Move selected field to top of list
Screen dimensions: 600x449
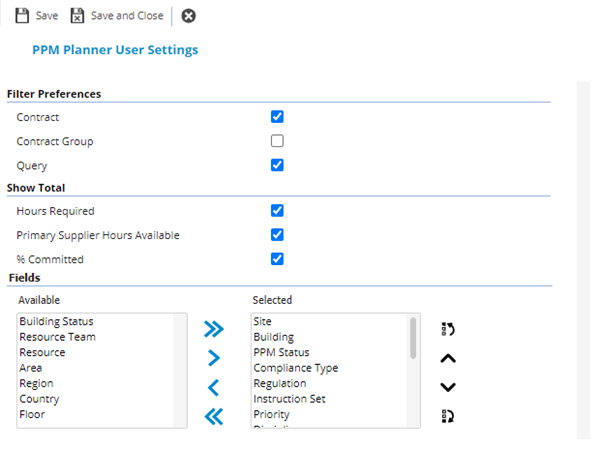[x=448, y=329]
